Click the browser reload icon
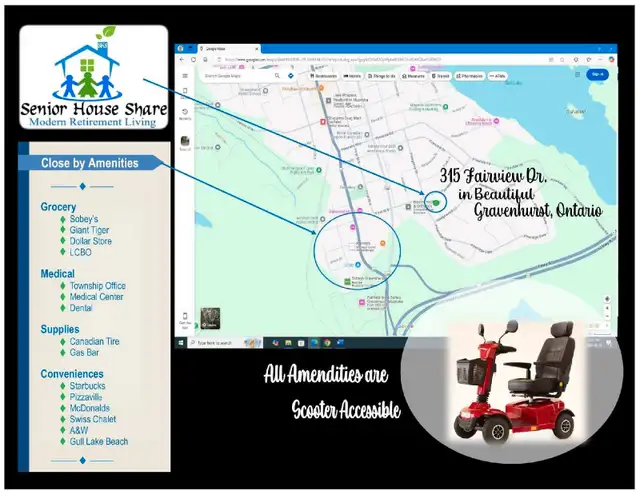The image size is (640, 494). tap(193, 60)
